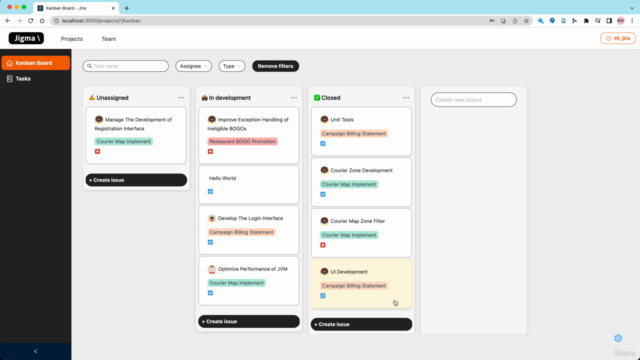Screen dimensions: 640x360
Task: Open the Kanban Board sidebar item
Action: 36,63
